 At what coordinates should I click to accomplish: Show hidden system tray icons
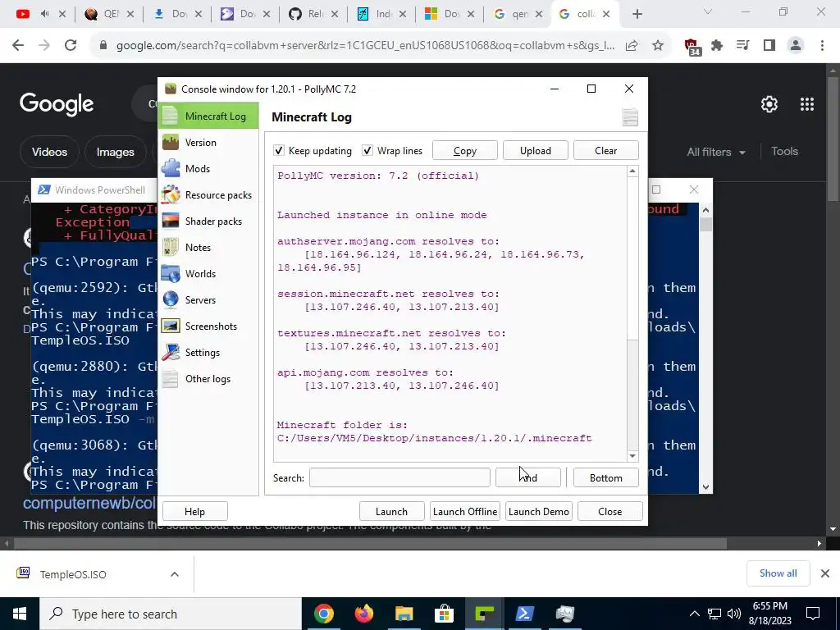pyautogui.click(x=694, y=614)
